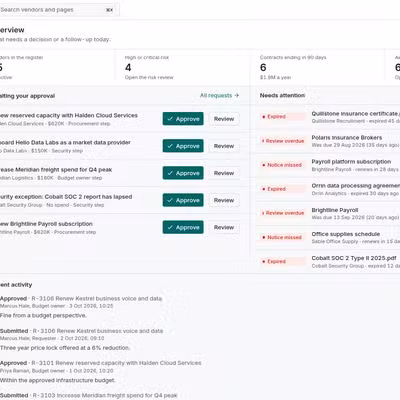400x400 pixels.
Task: Open the Office supplies schedule item
Action: tap(328, 237)
